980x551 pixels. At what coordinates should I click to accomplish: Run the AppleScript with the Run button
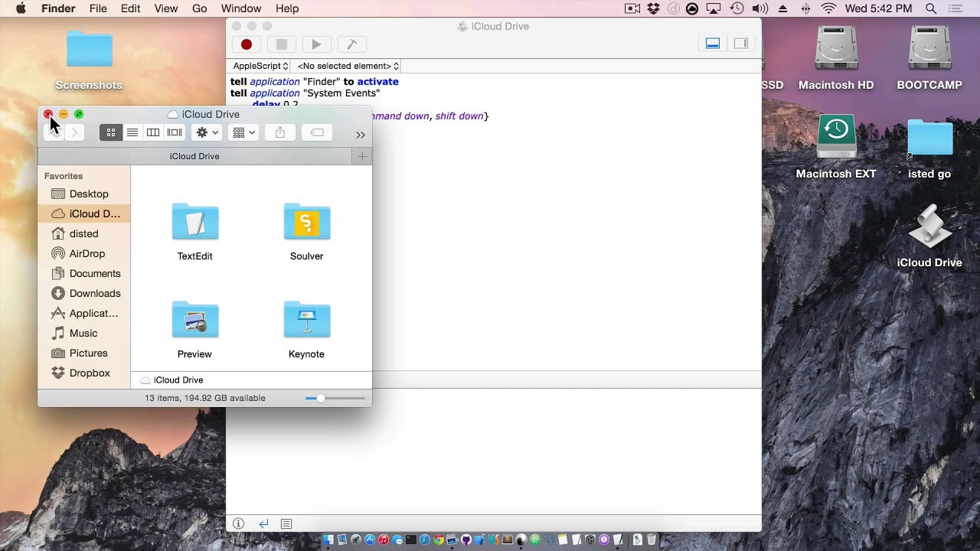[x=316, y=44]
